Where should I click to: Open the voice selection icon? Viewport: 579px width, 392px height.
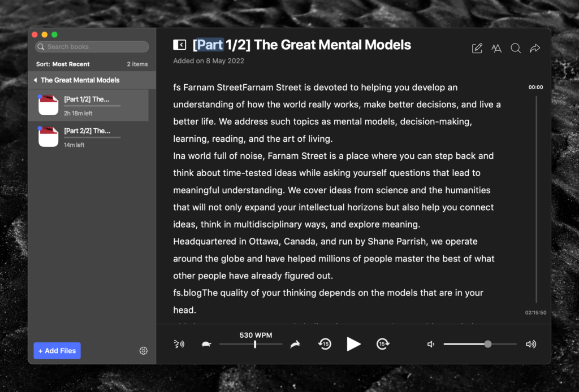coord(179,344)
